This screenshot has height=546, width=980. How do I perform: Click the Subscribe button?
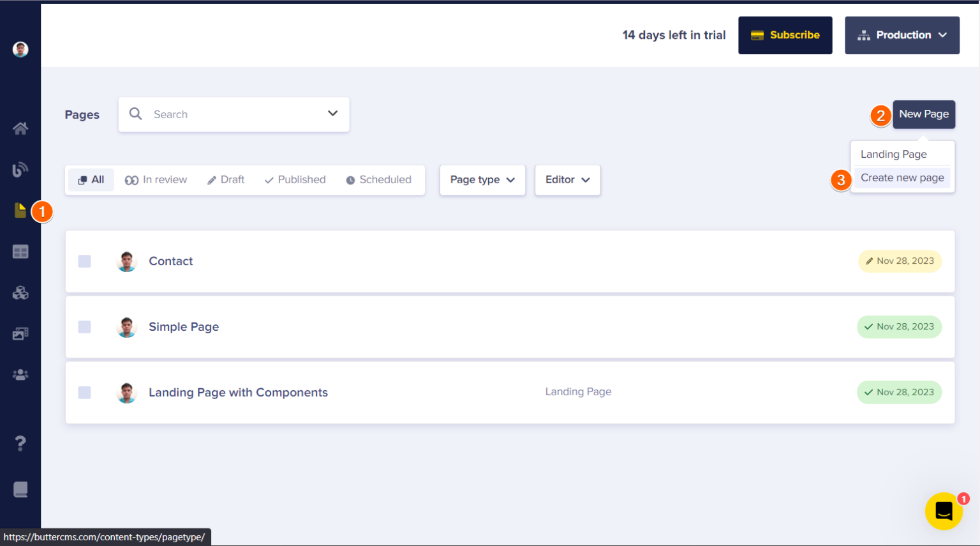click(785, 35)
